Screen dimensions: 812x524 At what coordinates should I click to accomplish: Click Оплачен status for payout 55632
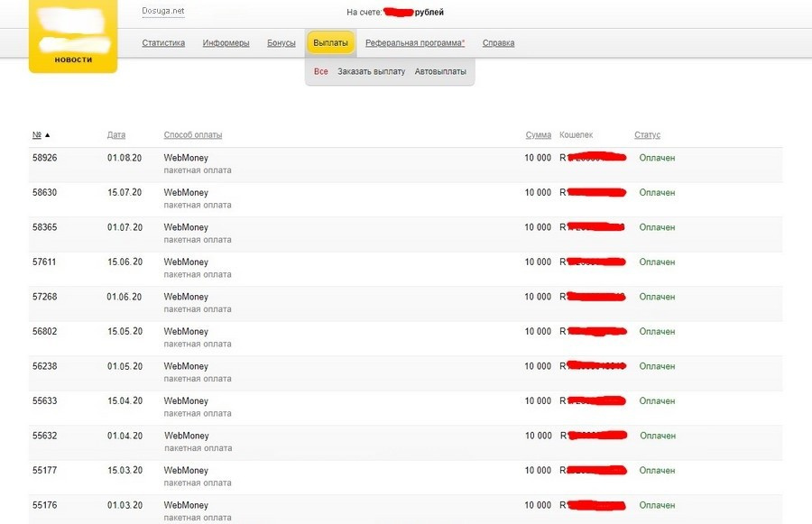point(657,436)
